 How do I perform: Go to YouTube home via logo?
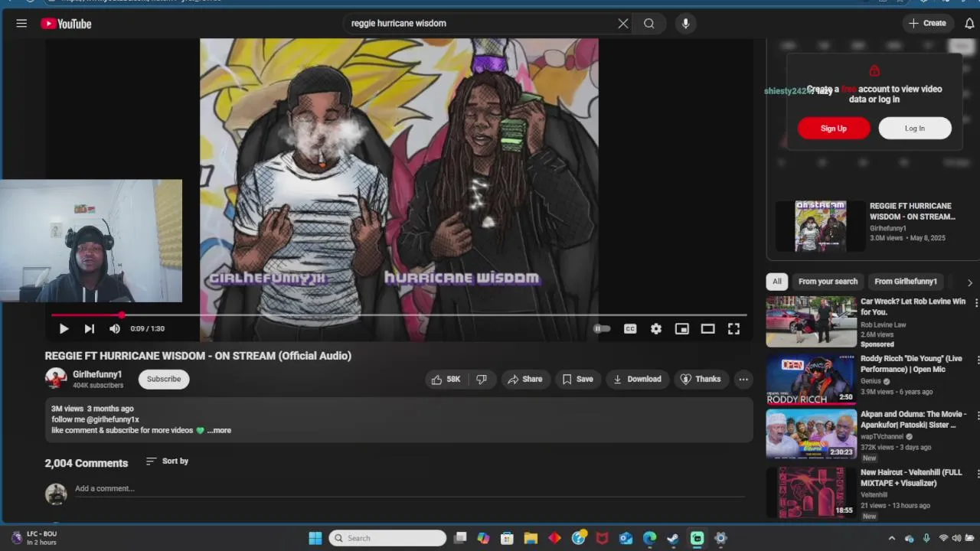coord(66,24)
